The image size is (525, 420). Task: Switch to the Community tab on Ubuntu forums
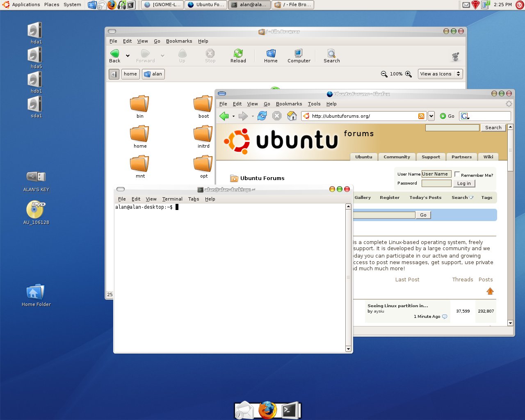(397, 157)
